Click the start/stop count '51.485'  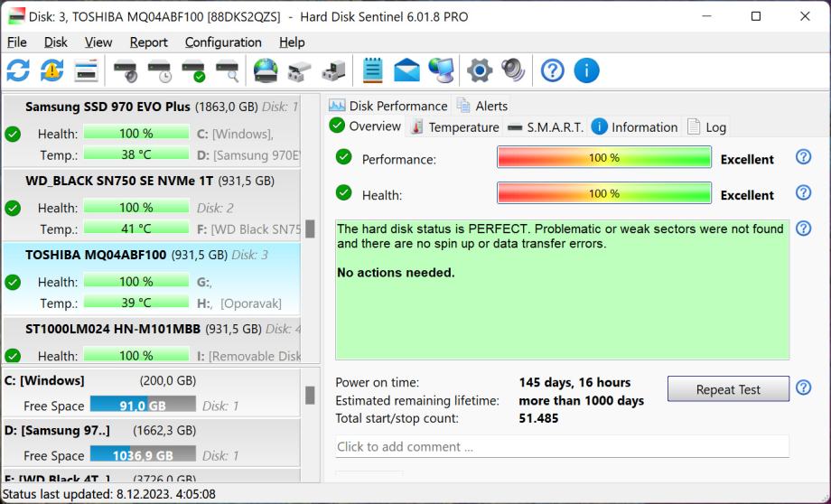click(538, 419)
